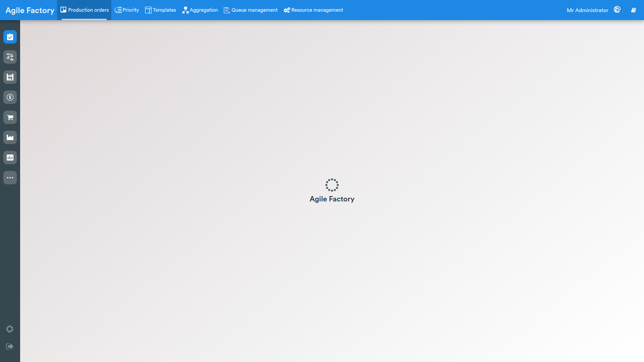This screenshot has height=362, width=644.
Task: Switch to Priority tab
Action: (x=127, y=10)
